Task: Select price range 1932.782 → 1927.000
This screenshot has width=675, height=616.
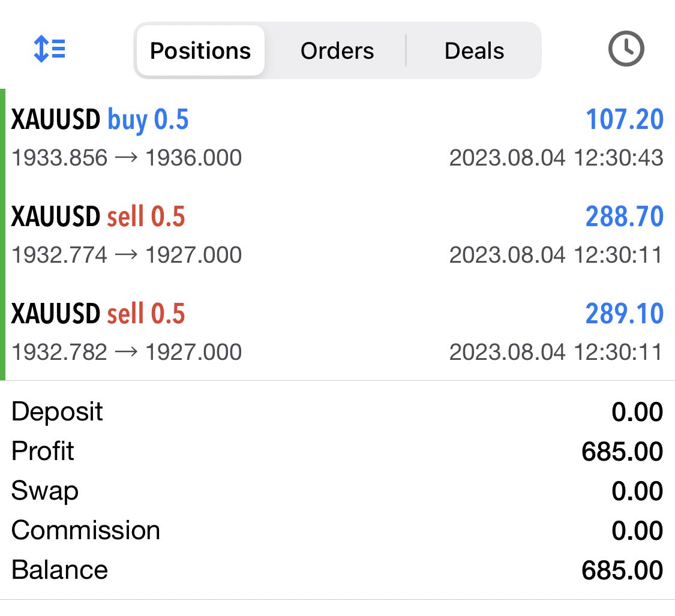Action: pyautogui.click(x=127, y=352)
